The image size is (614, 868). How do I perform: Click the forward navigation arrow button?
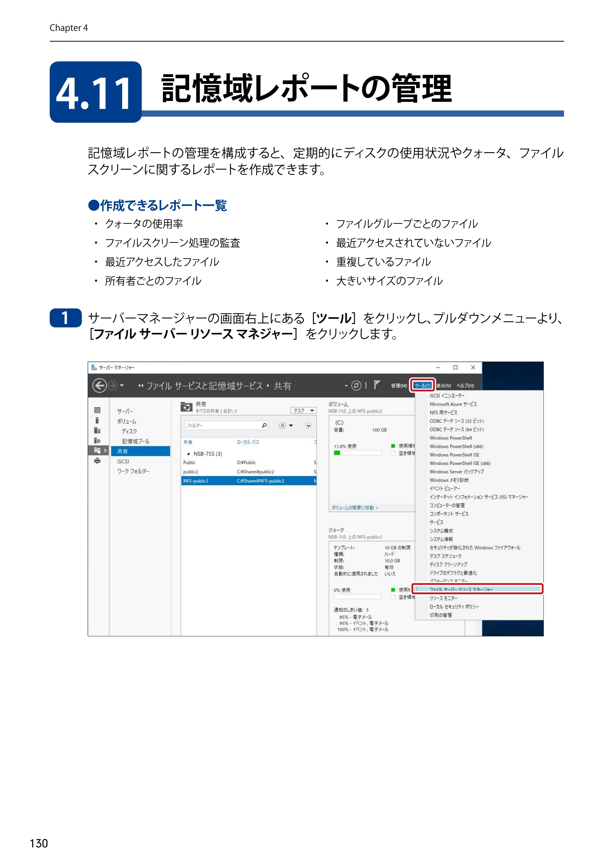click(x=113, y=385)
